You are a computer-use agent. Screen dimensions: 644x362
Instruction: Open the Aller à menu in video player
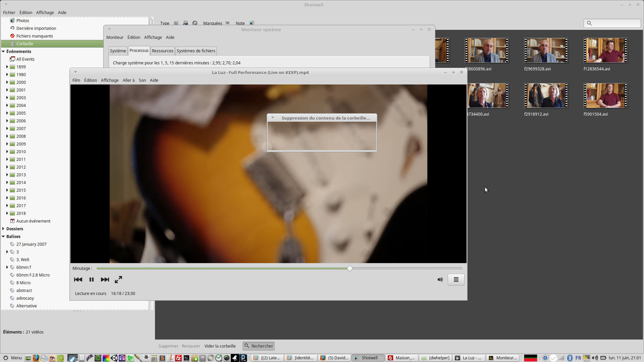coord(128,80)
